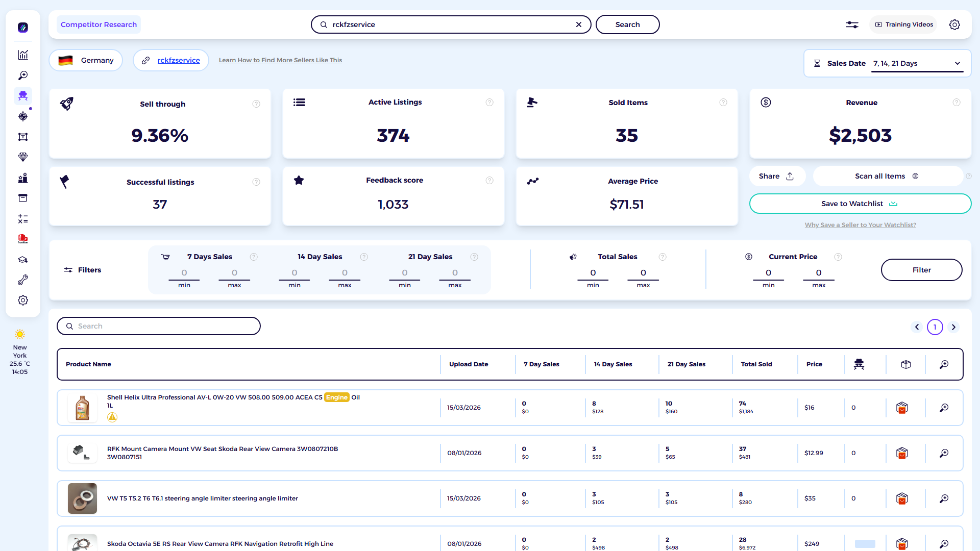Sort by Price column header
This screenshot has width=980, height=551.
coord(814,364)
